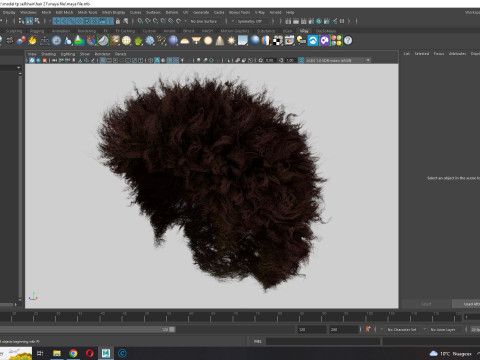Open Attribute Editor Selected menu
480x360 pixels.
[x=422, y=54]
